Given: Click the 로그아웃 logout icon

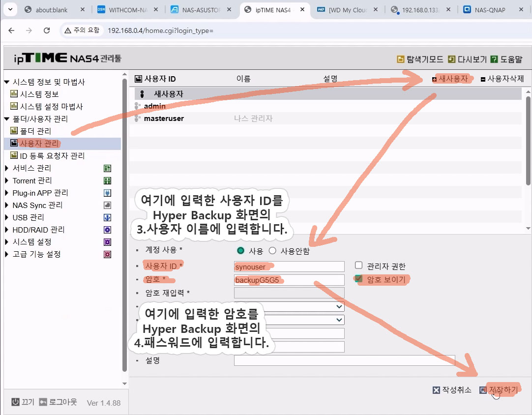Looking at the screenshot, I should [x=43, y=402].
